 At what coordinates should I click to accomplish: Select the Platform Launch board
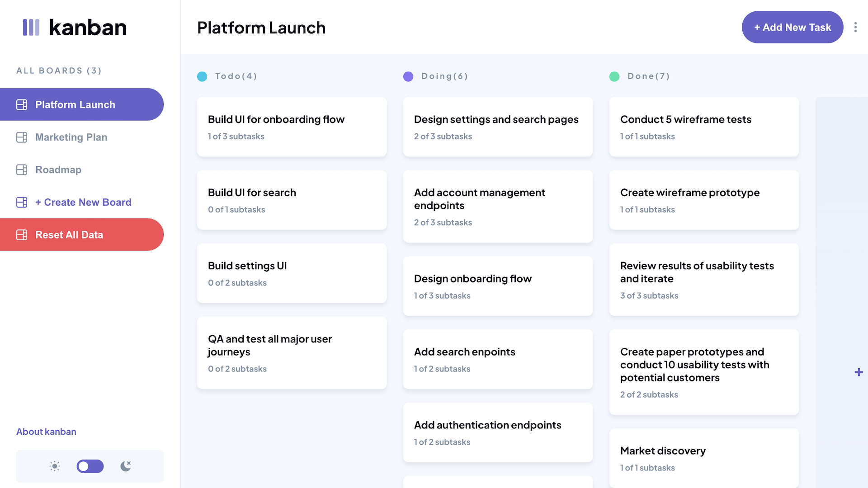point(75,105)
